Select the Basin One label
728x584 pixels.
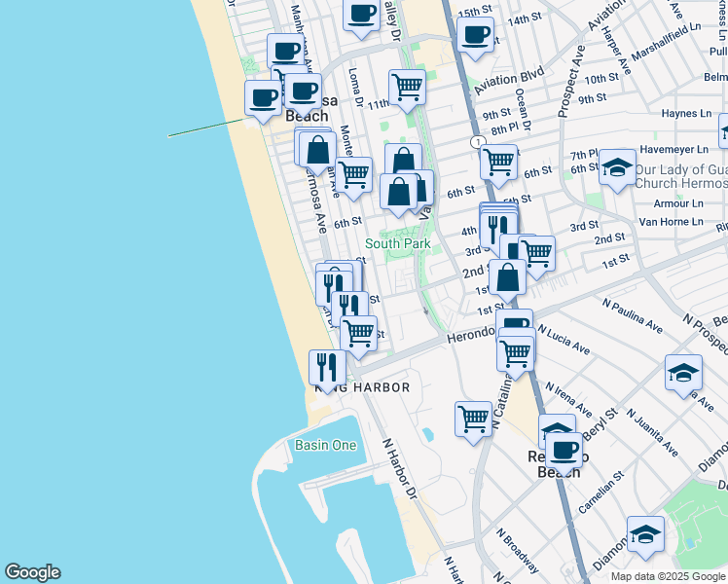[x=325, y=445]
